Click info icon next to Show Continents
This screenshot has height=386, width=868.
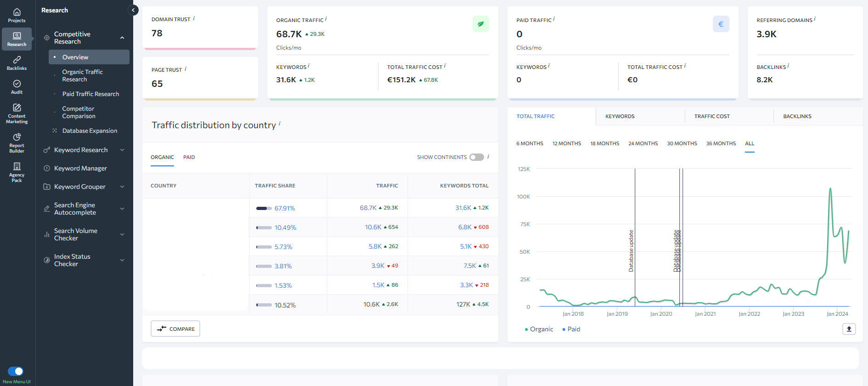tap(488, 157)
